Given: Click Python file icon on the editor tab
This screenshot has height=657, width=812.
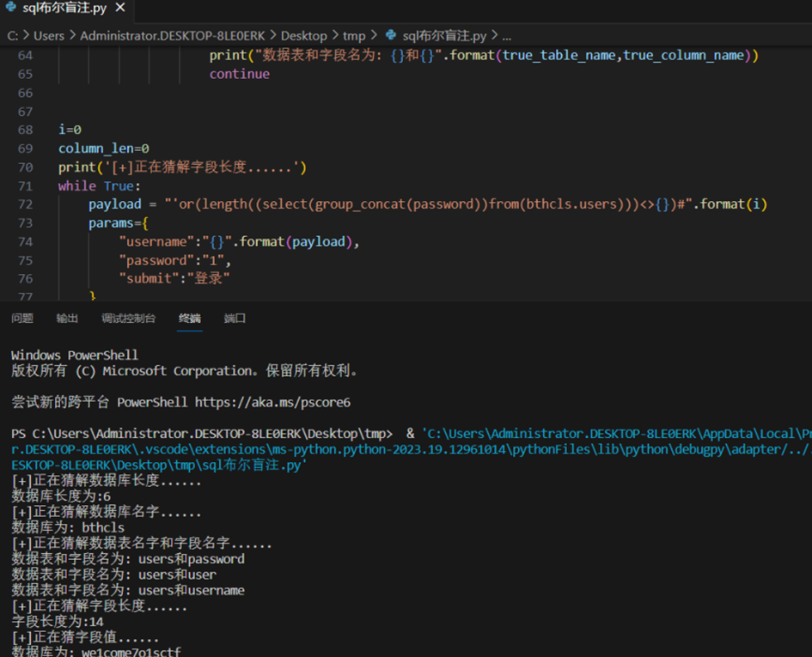Looking at the screenshot, I should (x=11, y=7).
